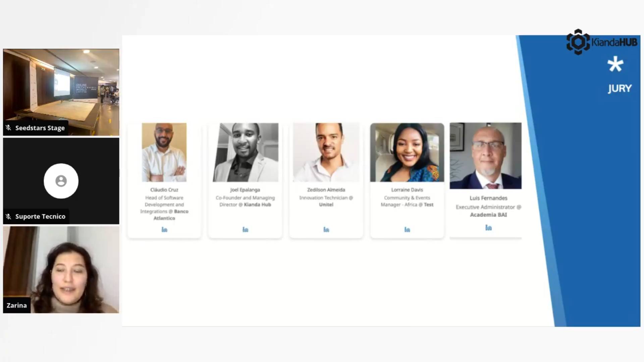The width and height of the screenshot is (644, 362).
Task: Click the Academia BAI organization text
Action: (x=488, y=215)
